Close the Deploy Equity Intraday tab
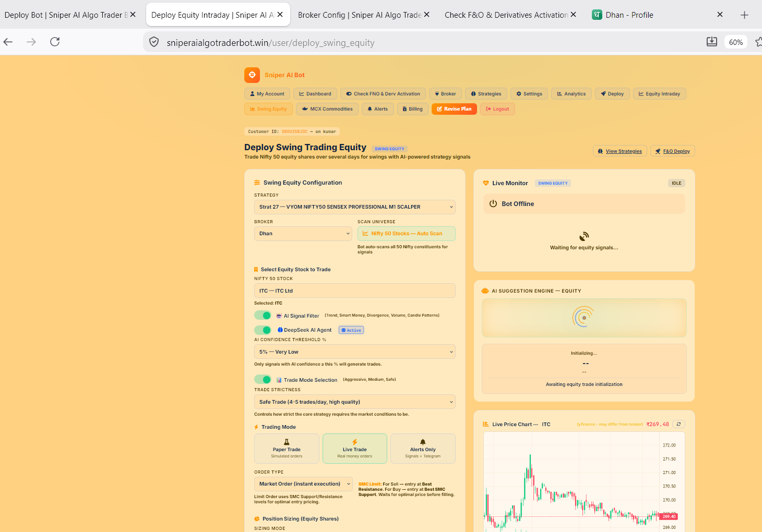 click(280, 15)
